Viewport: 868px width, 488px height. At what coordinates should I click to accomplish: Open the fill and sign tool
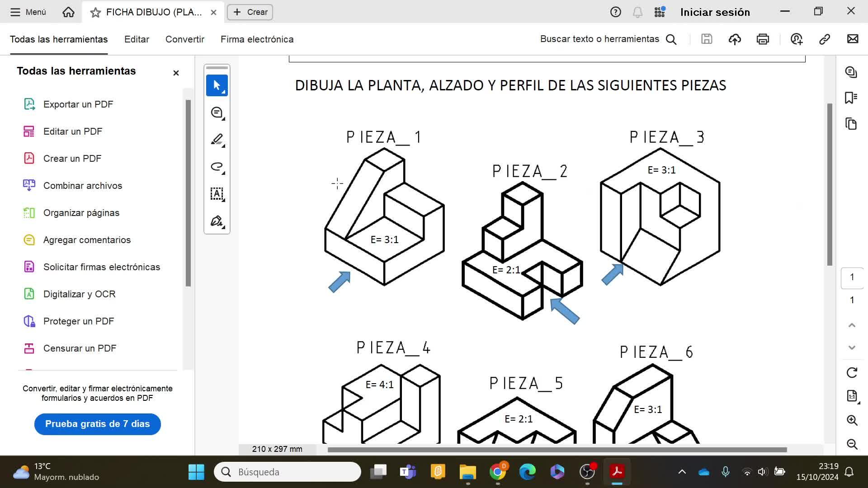click(x=217, y=221)
